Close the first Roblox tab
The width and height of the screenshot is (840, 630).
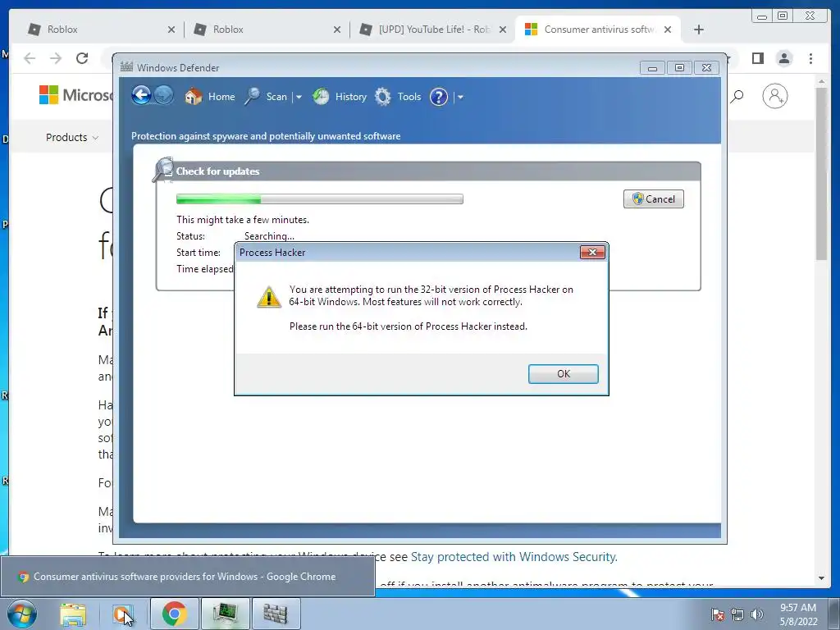point(171,30)
